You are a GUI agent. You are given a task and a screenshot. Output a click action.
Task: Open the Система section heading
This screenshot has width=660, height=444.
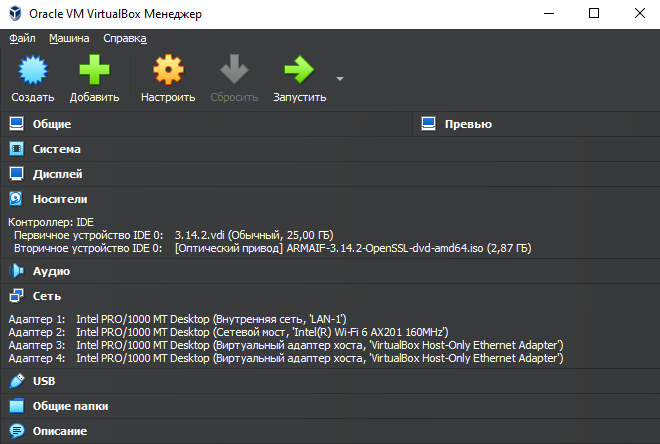[x=56, y=149]
